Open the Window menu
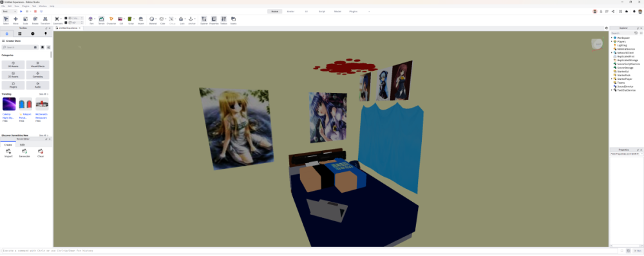 click(43, 6)
